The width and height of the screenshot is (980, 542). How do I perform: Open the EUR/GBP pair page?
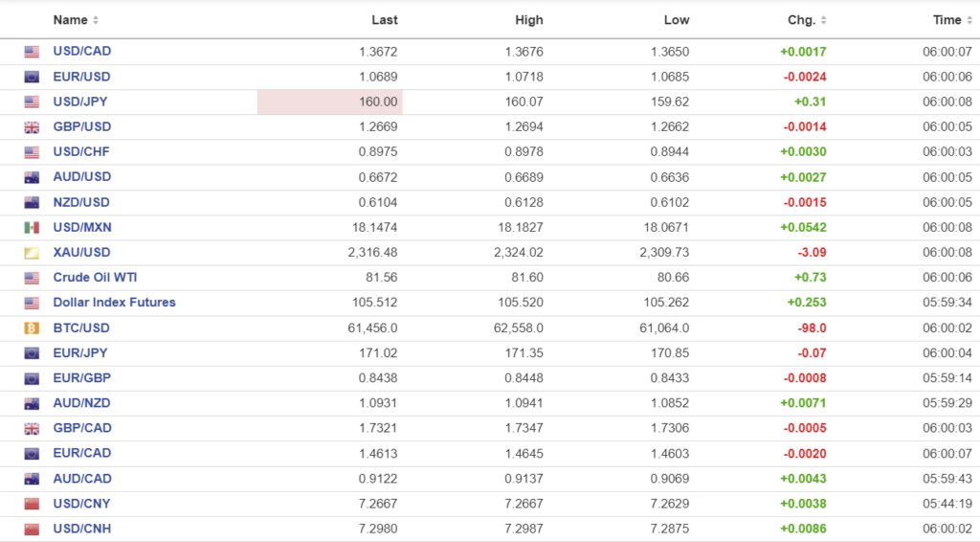point(82,378)
